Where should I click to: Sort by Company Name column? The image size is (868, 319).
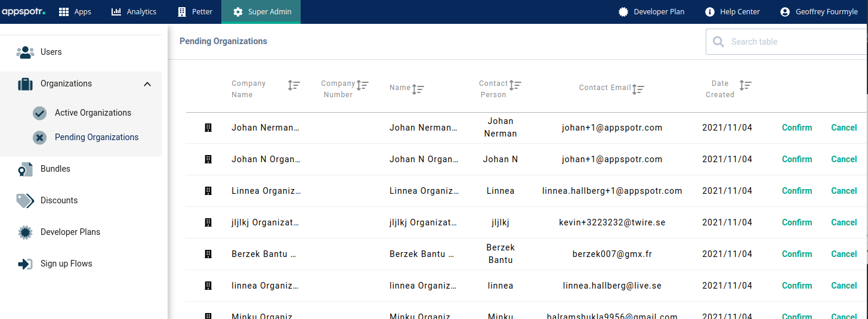pyautogui.click(x=294, y=85)
